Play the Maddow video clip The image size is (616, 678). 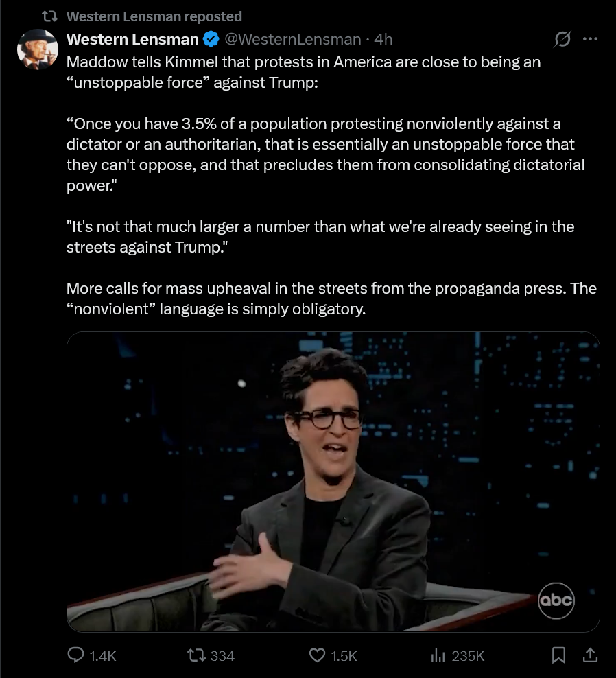tap(333, 482)
